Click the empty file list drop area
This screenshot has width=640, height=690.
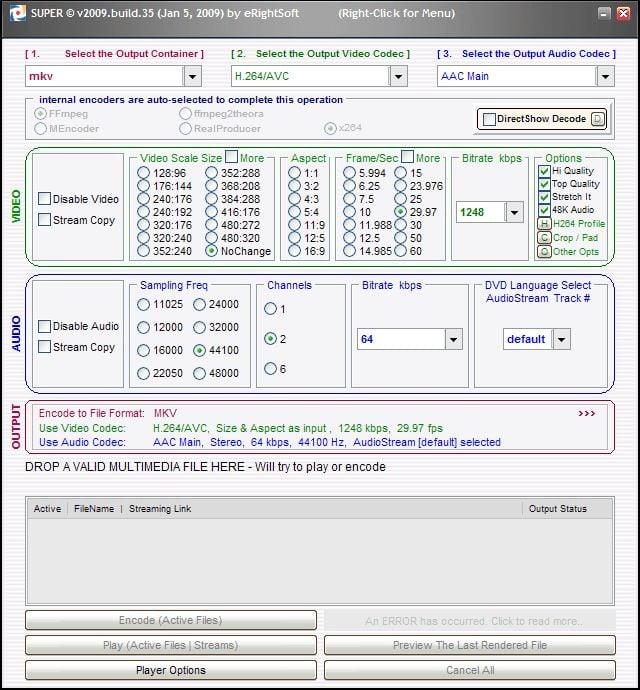320,561
